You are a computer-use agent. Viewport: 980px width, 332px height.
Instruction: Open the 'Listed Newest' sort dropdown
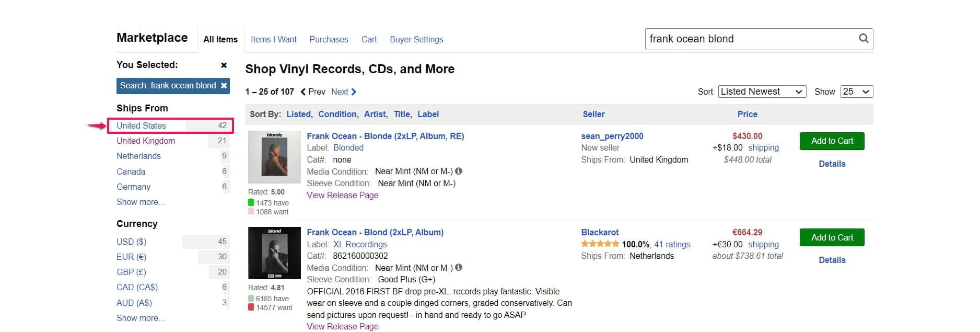click(x=762, y=91)
